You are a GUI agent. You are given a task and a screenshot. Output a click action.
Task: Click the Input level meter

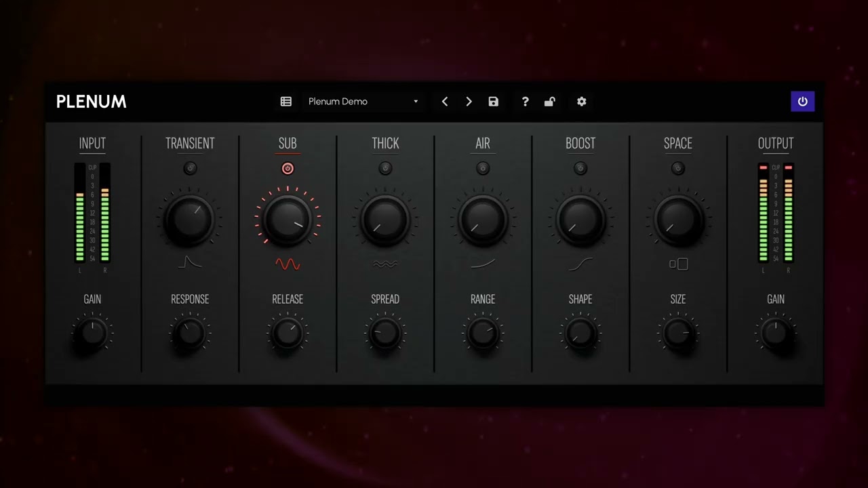(92, 213)
